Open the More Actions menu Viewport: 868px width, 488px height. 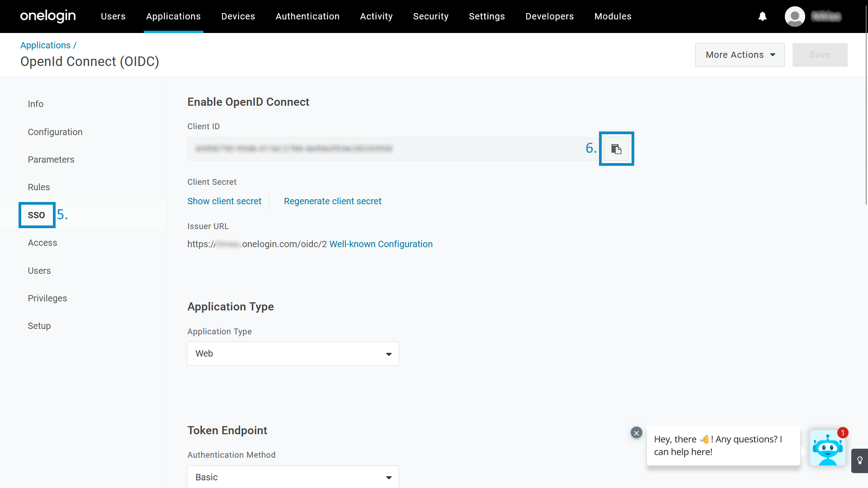click(740, 55)
